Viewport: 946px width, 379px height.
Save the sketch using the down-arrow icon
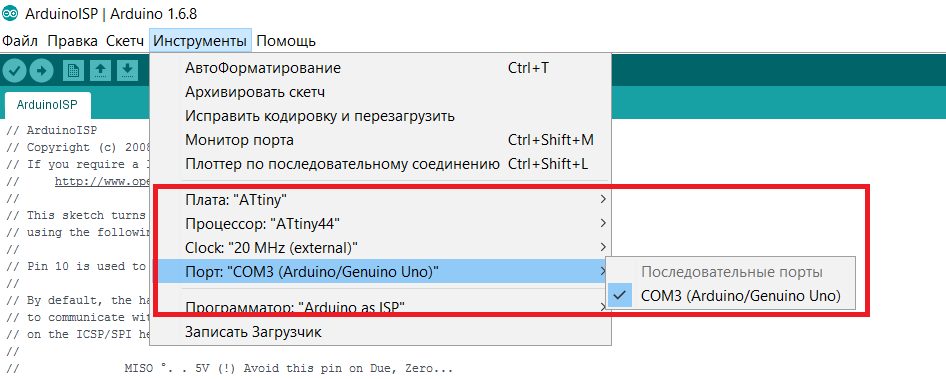point(127,71)
